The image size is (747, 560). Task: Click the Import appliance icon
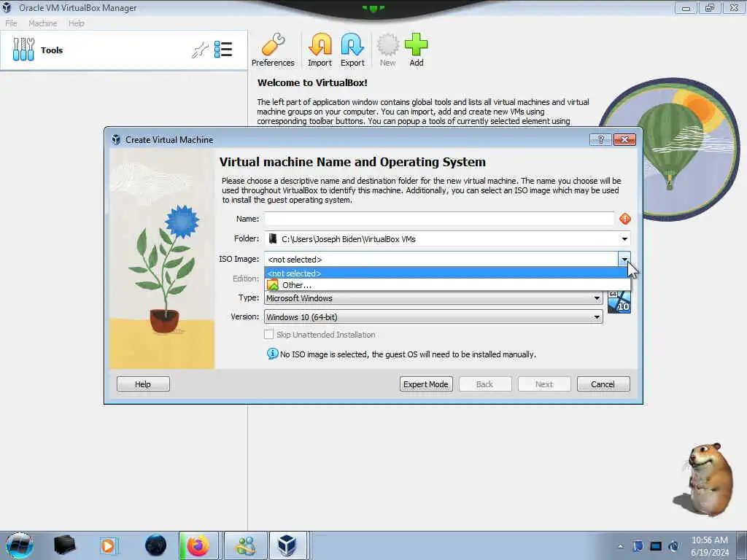click(320, 50)
